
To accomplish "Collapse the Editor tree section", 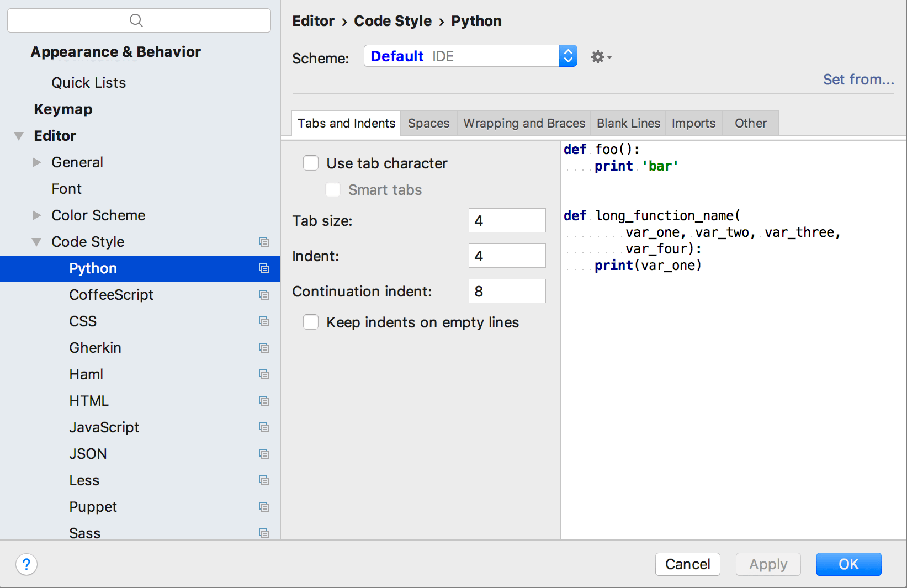I will click(x=18, y=135).
